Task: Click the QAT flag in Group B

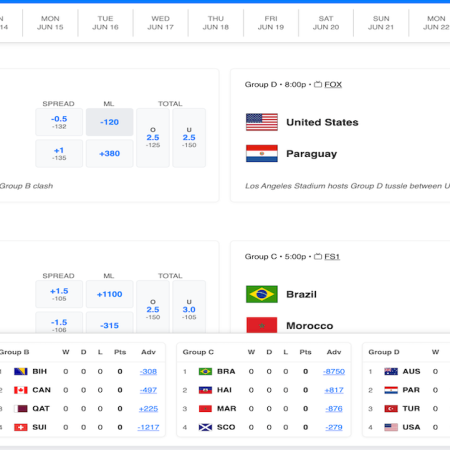Action: click(x=21, y=409)
